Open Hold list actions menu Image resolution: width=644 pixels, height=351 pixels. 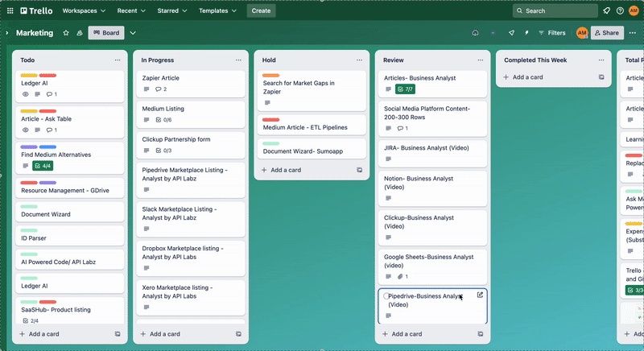coord(359,60)
